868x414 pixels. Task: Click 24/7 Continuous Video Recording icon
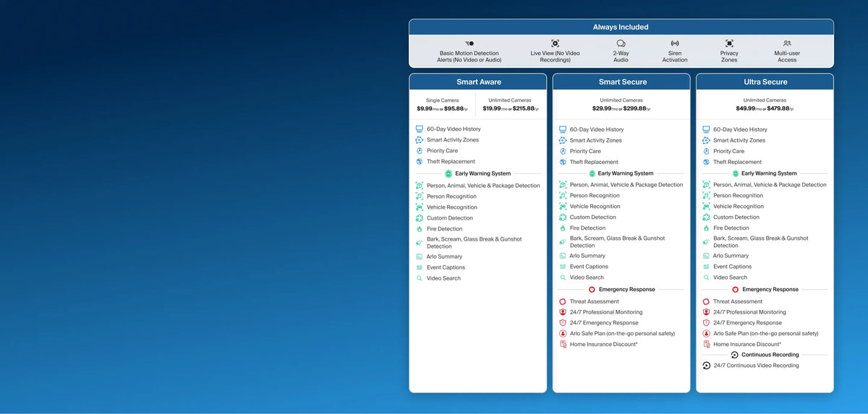(x=707, y=366)
